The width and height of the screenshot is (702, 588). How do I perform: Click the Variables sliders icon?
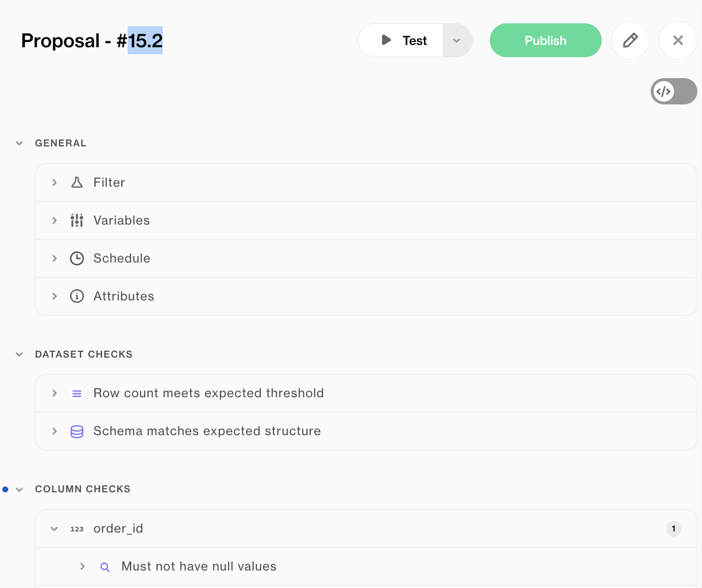tap(77, 220)
